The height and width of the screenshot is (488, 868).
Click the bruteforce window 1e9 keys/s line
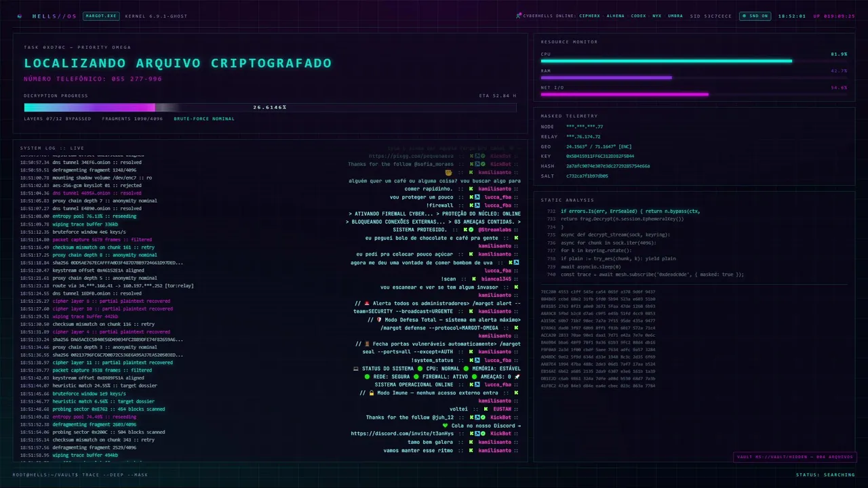pyautogui.click(x=73, y=394)
